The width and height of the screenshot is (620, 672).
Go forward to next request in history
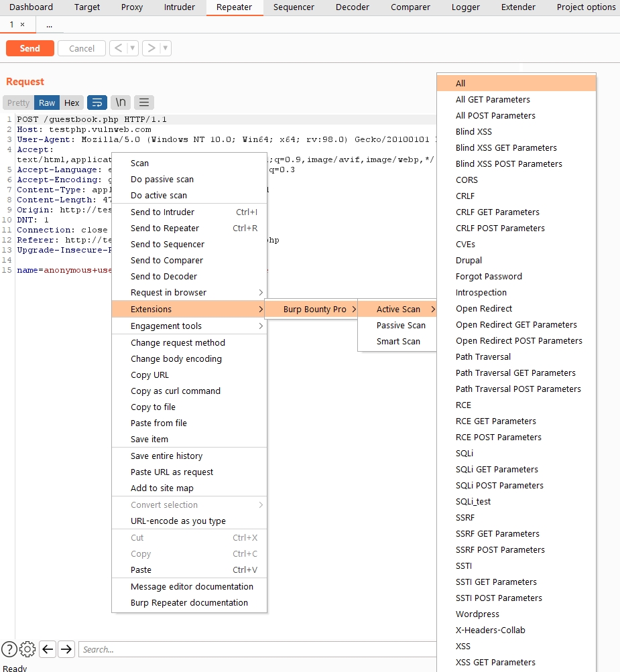click(x=151, y=48)
